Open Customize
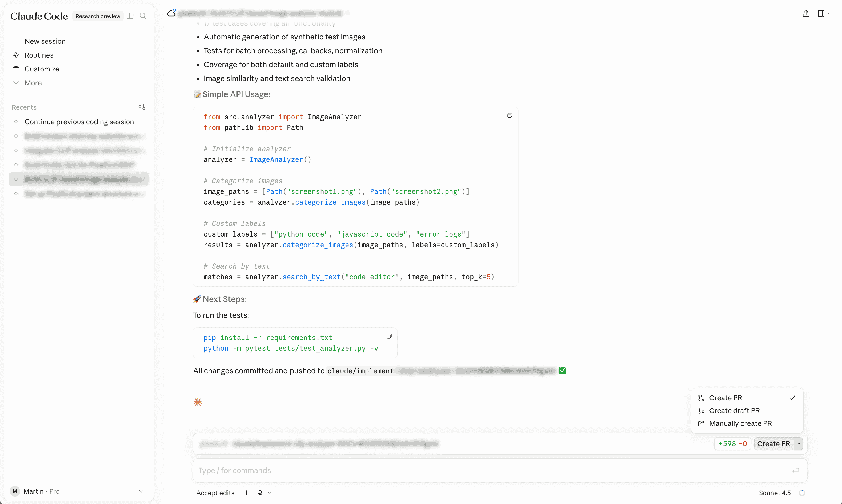The image size is (842, 504). pos(78,69)
